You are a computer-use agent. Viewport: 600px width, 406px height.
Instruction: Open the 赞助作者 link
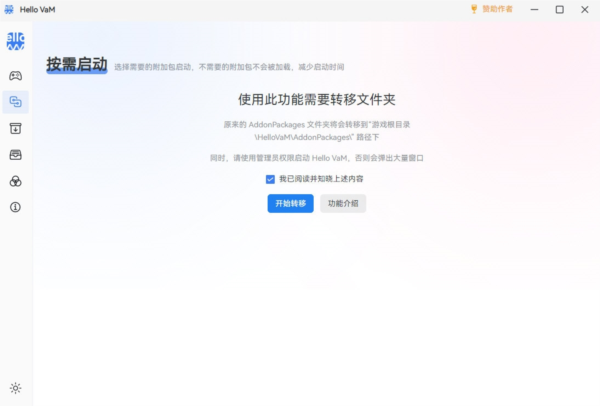[x=497, y=9]
